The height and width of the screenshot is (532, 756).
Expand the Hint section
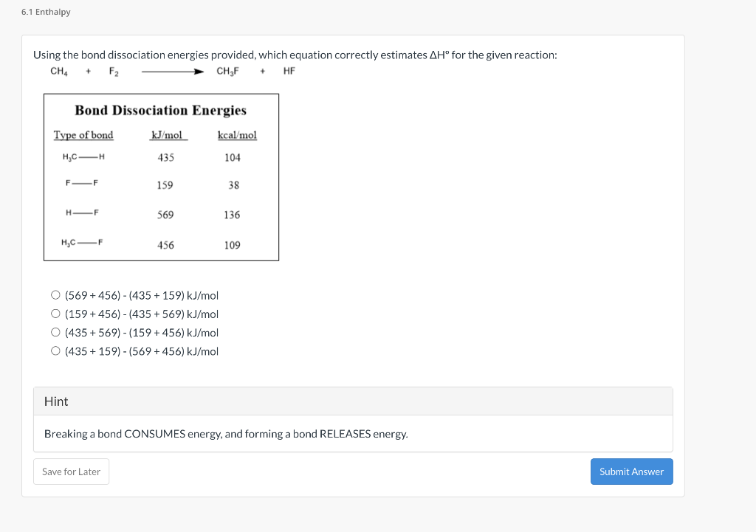pos(55,401)
